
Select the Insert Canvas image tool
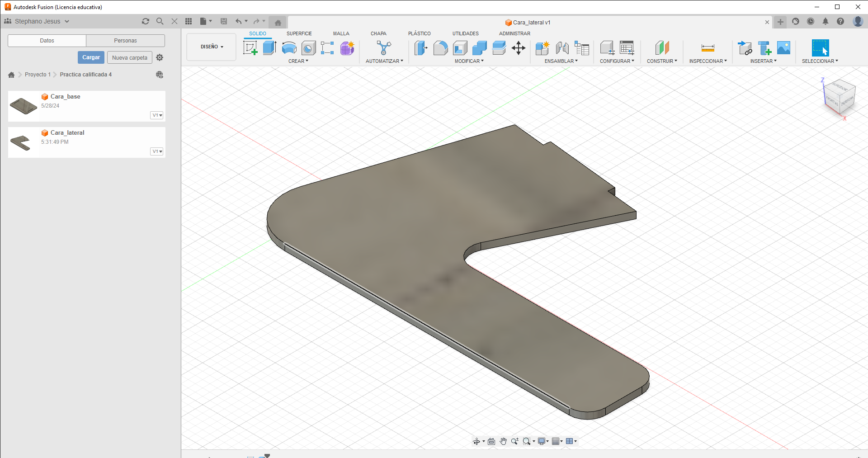click(783, 48)
